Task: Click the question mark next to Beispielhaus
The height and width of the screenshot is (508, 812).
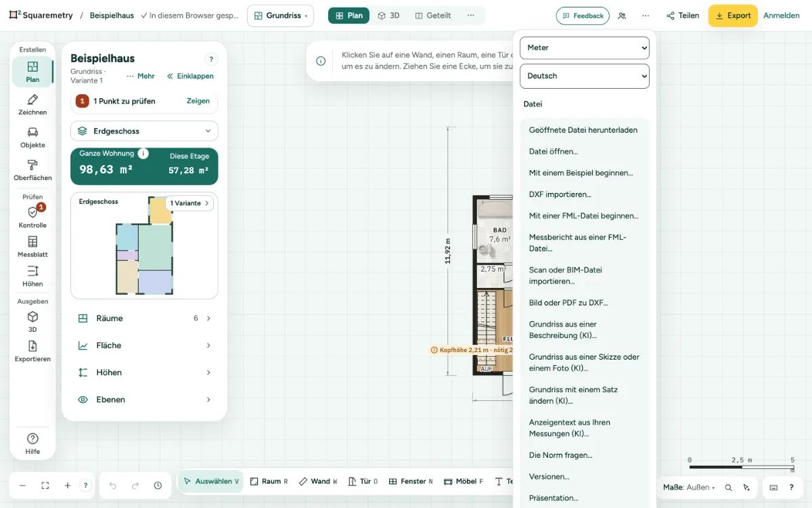Action: tap(211, 60)
